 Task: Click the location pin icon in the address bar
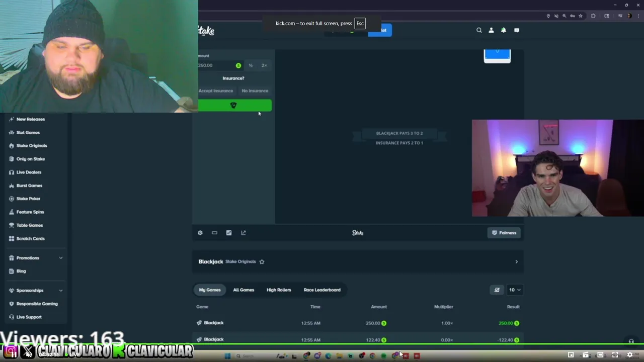pyautogui.click(x=548, y=16)
